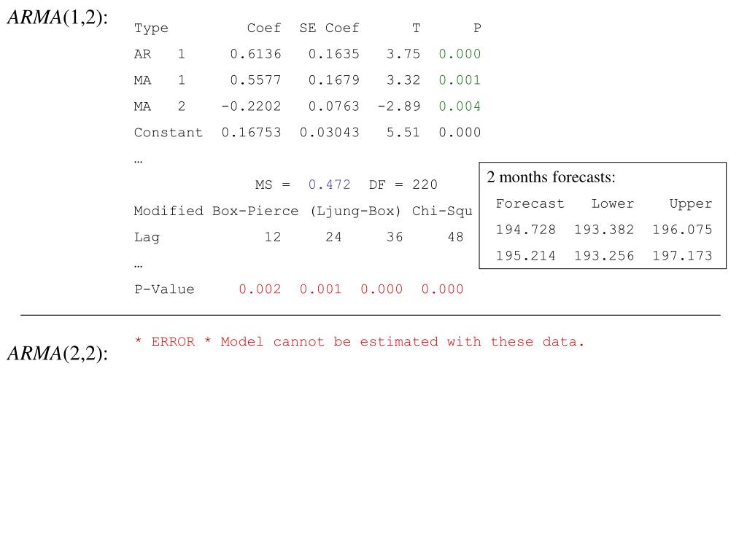This screenshot has height=560, width=747.
Task: Click the green AR 1 P-value 0.000
Action: tap(460, 54)
